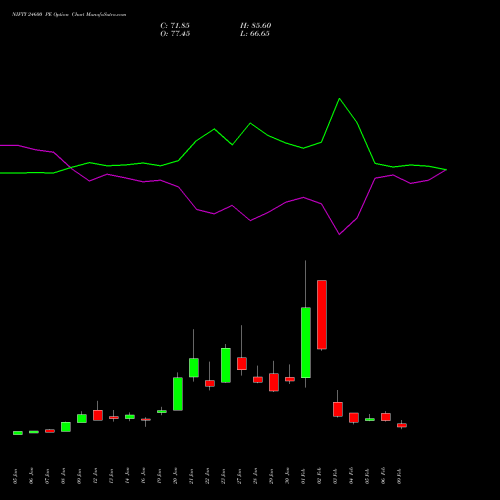Select the red candle for 12 Jan
500x500 pixels.
[x=98, y=415]
